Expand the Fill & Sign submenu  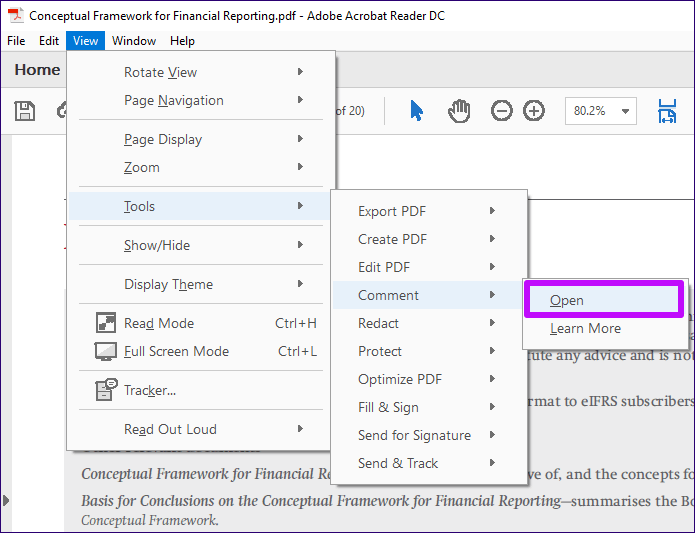[x=429, y=407]
